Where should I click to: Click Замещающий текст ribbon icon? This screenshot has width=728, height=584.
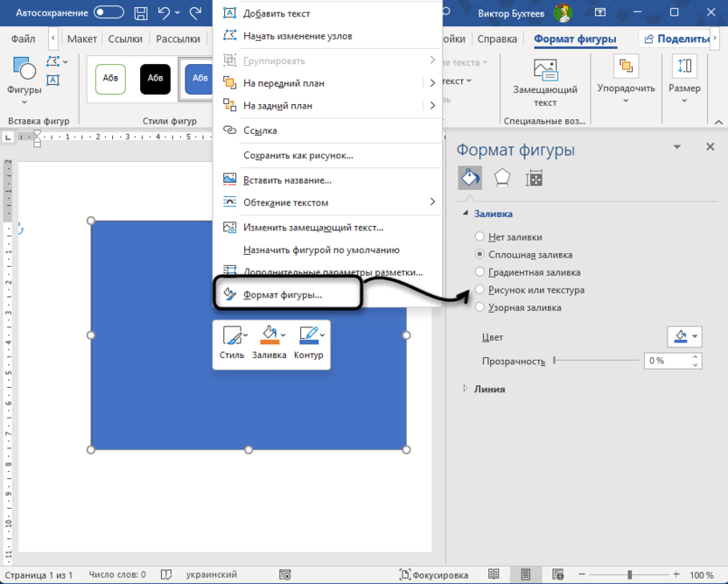click(x=545, y=83)
